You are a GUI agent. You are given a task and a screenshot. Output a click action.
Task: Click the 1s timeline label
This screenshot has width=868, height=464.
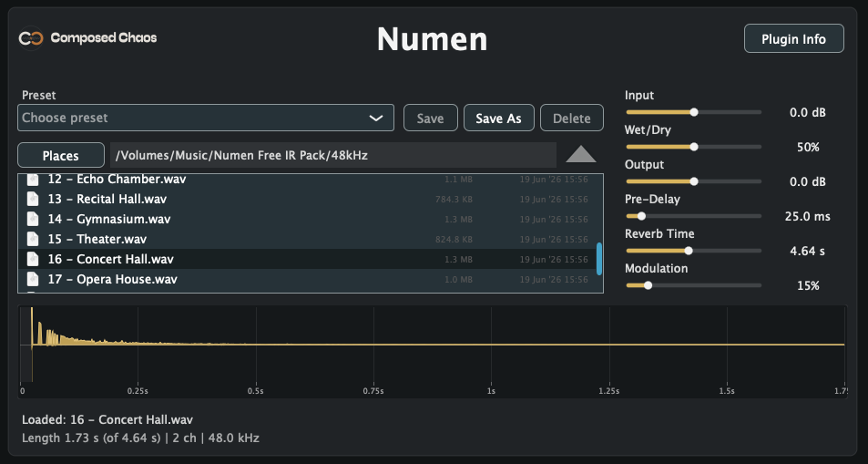coord(491,391)
